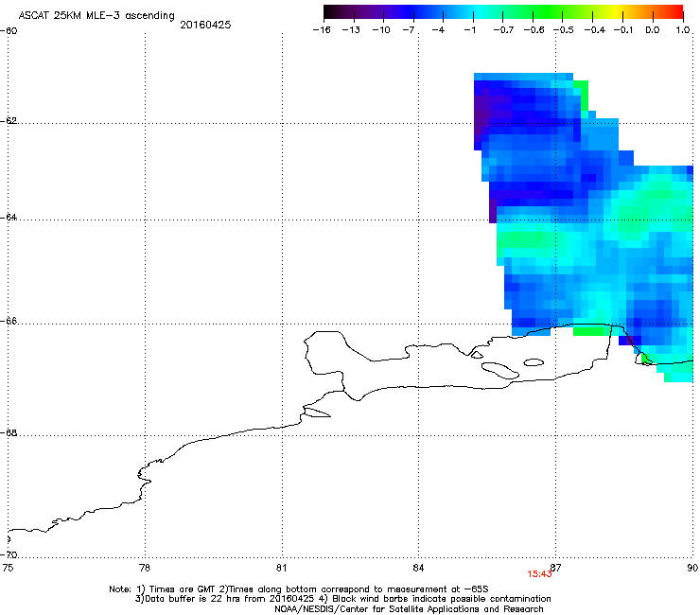
Task: Click latitude label -70
Action: coord(9,555)
